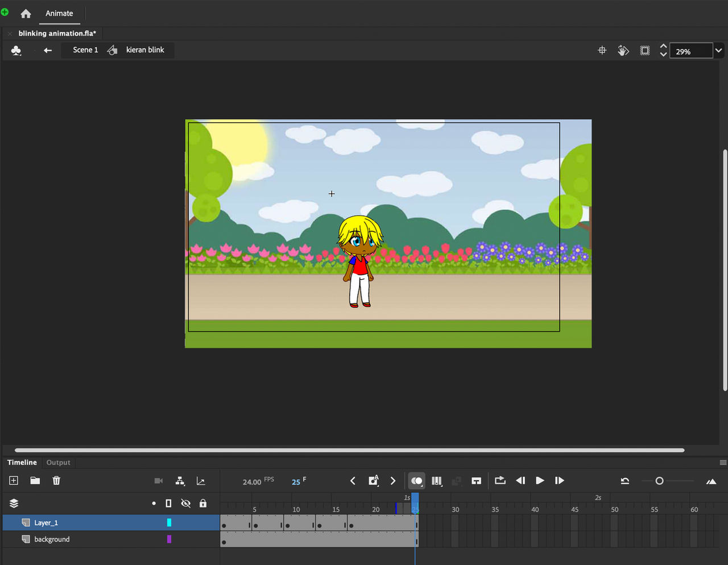Image resolution: width=728 pixels, height=565 pixels.
Task: Show the layer parenting view
Action: [180, 481]
